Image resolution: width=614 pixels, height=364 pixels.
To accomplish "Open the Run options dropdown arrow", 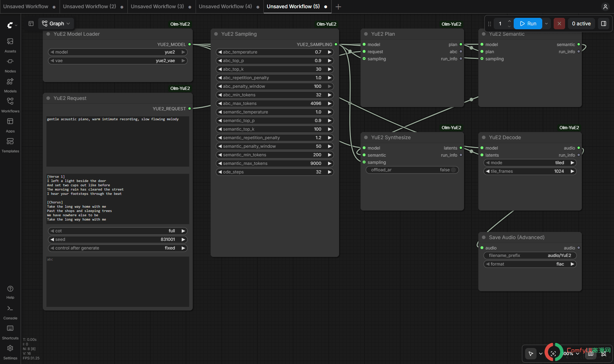I will (x=546, y=24).
